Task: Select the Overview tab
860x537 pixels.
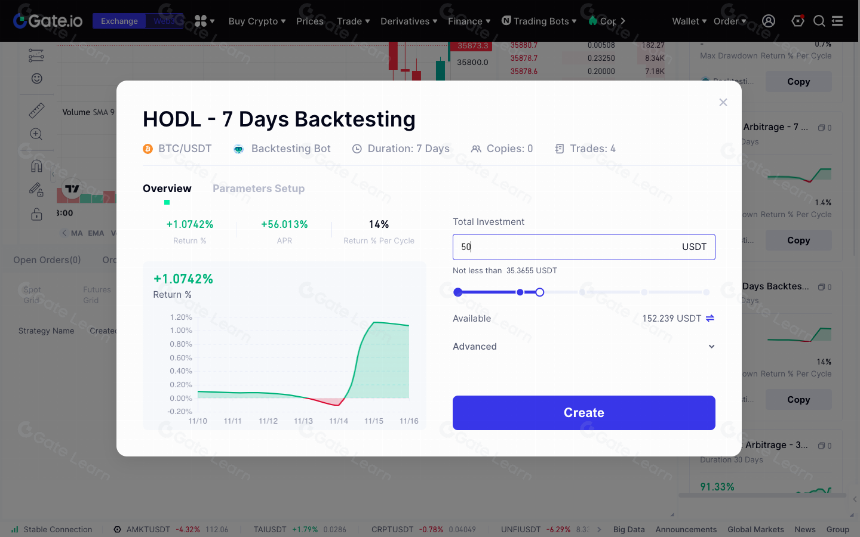Action: pyautogui.click(x=167, y=188)
